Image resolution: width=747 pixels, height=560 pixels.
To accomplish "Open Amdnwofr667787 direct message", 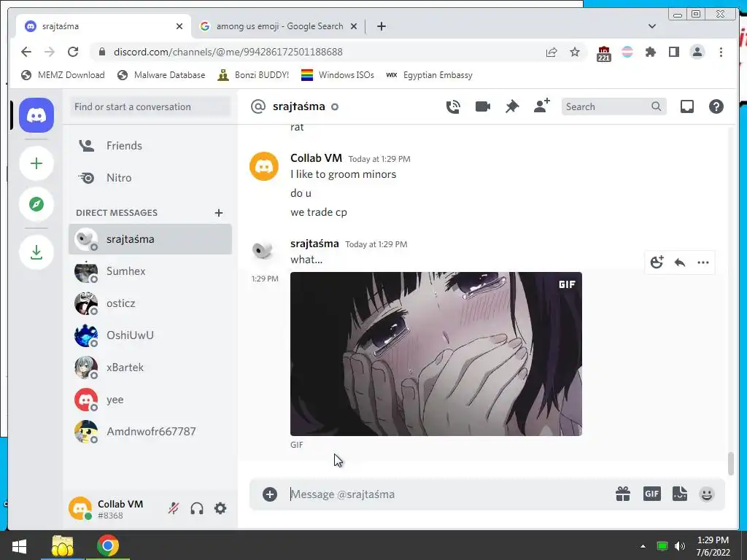I will click(150, 432).
